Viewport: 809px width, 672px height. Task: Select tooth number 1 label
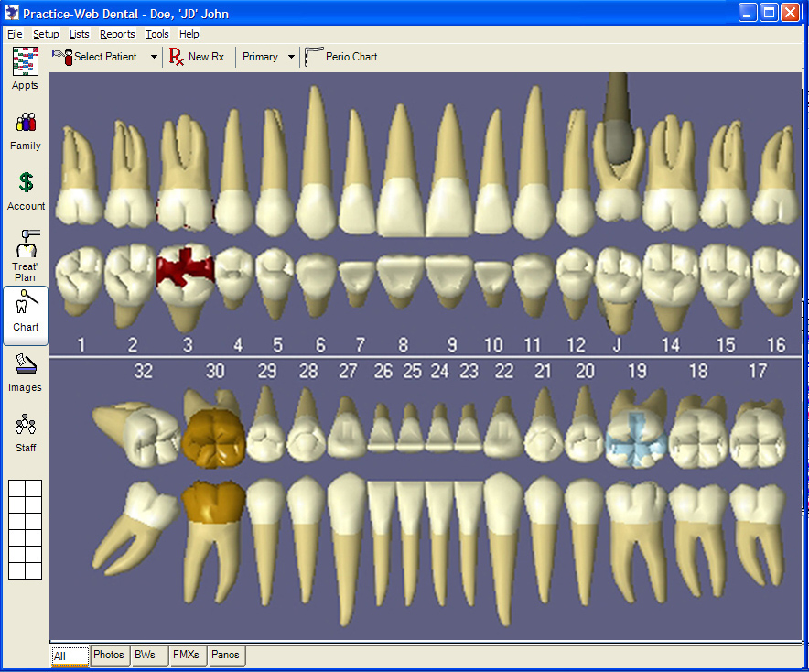click(81, 345)
